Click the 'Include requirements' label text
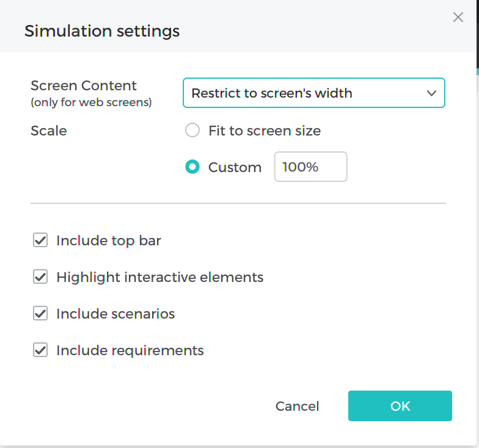The width and height of the screenshot is (479, 448). click(130, 350)
